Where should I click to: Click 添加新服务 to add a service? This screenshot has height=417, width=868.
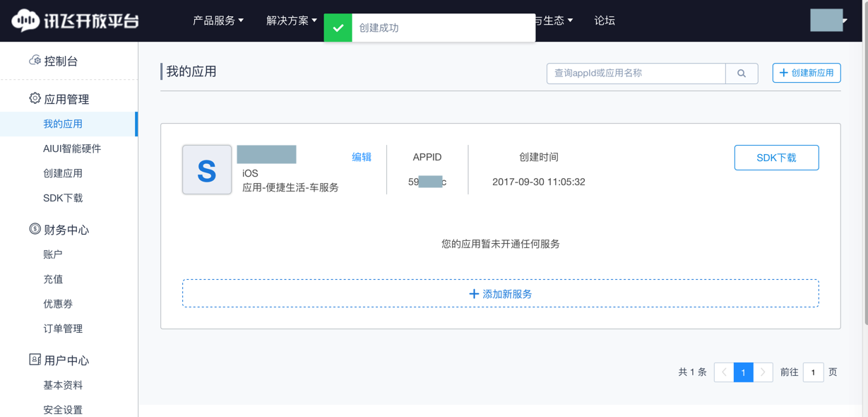[x=500, y=293]
